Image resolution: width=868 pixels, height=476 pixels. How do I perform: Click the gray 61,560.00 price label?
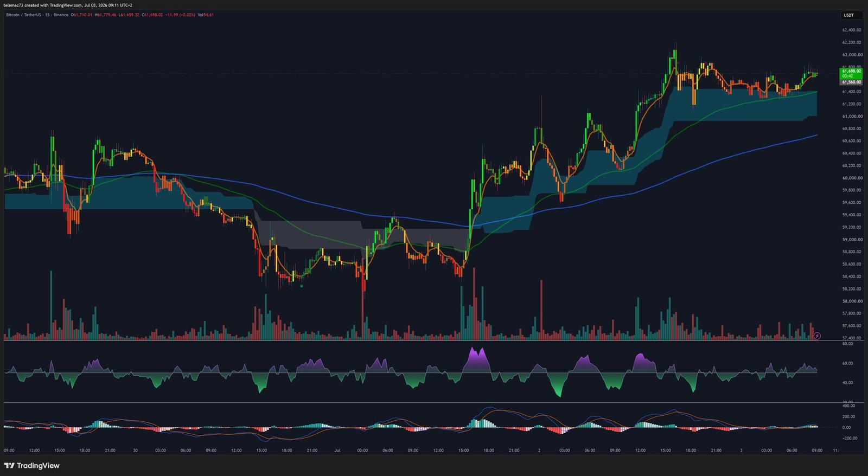tap(851, 82)
